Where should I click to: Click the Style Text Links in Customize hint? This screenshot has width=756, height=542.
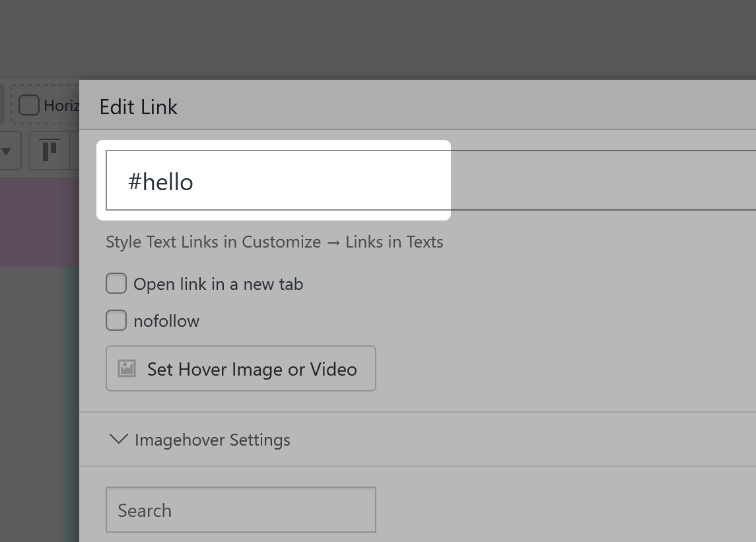tap(274, 242)
